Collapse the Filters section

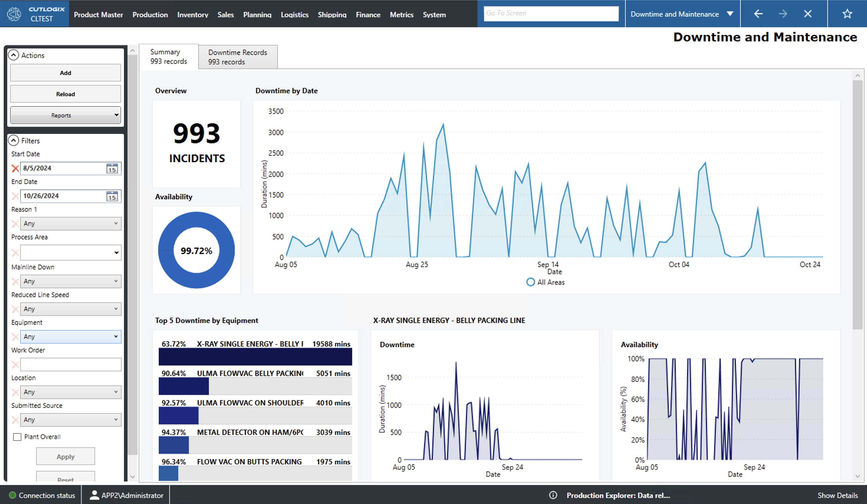[x=14, y=141]
